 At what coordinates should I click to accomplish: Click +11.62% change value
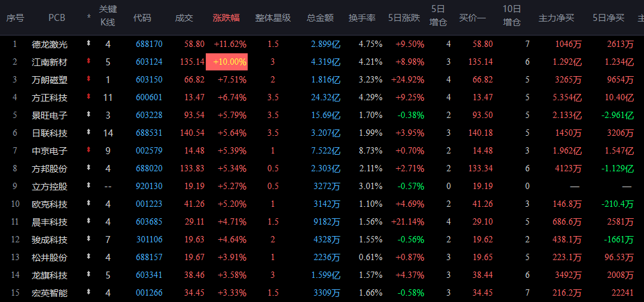230,44
